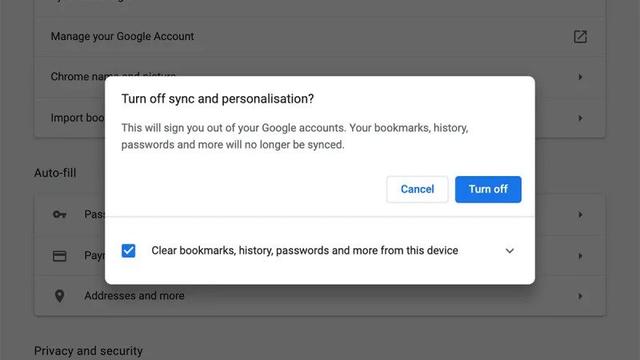
Task: Expand the clear data details chevron
Action: (x=509, y=251)
